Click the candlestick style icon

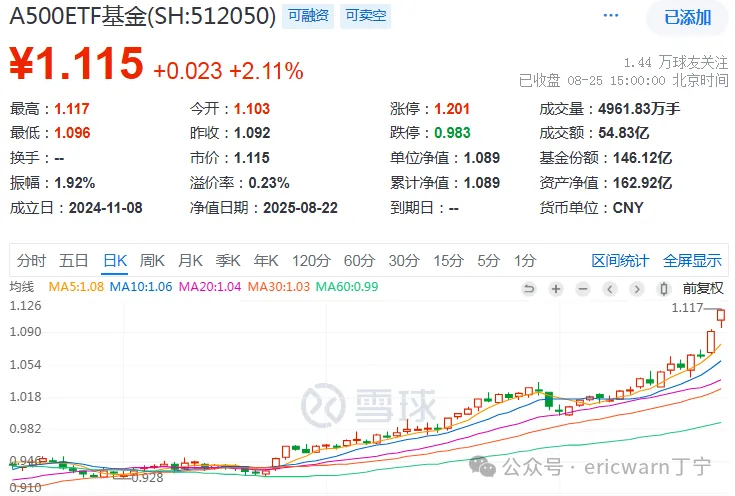click(x=663, y=289)
